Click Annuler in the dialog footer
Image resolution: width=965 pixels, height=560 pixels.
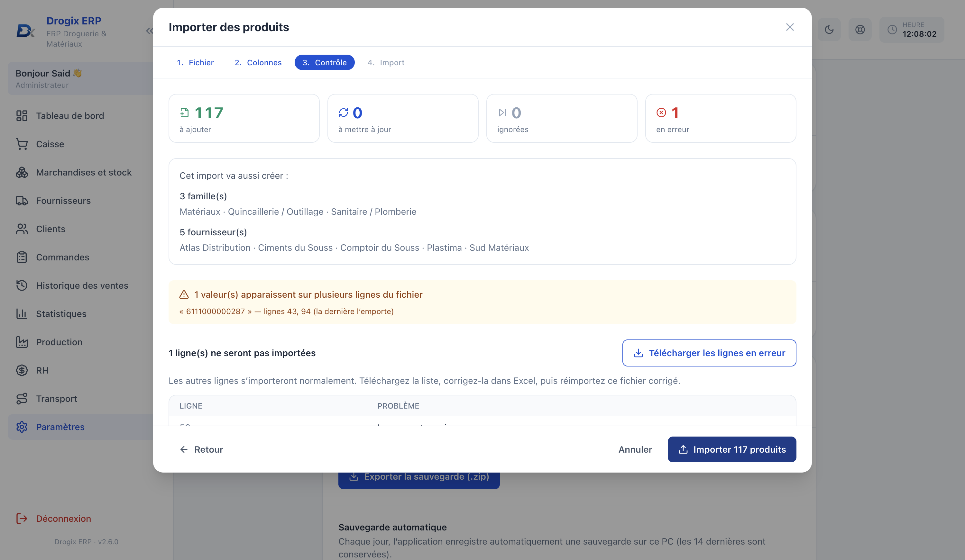pyautogui.click(x=635, y=449)
